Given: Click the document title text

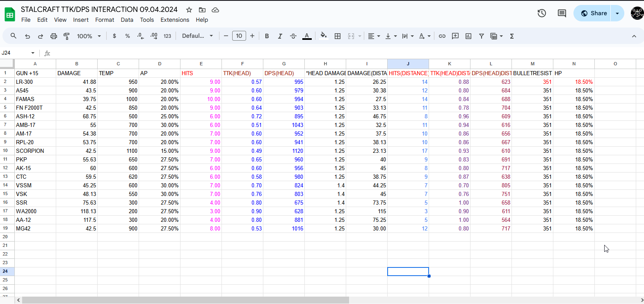Looking at the screenshot, I should tap(99, 9).
